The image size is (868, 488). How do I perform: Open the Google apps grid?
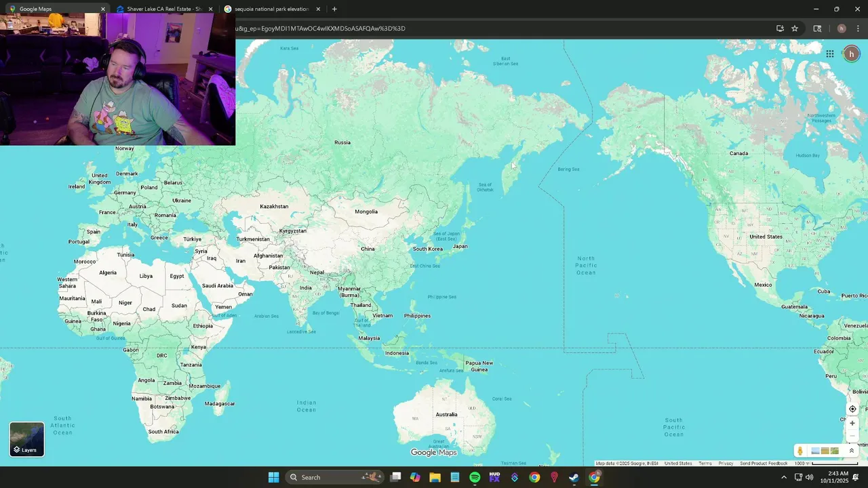[829, 54]
